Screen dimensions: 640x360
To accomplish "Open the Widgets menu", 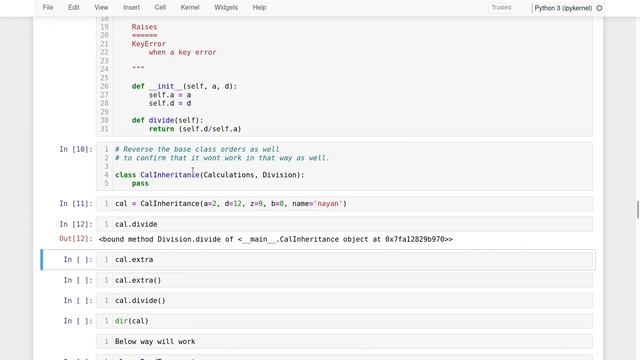I will pos(226,7).
